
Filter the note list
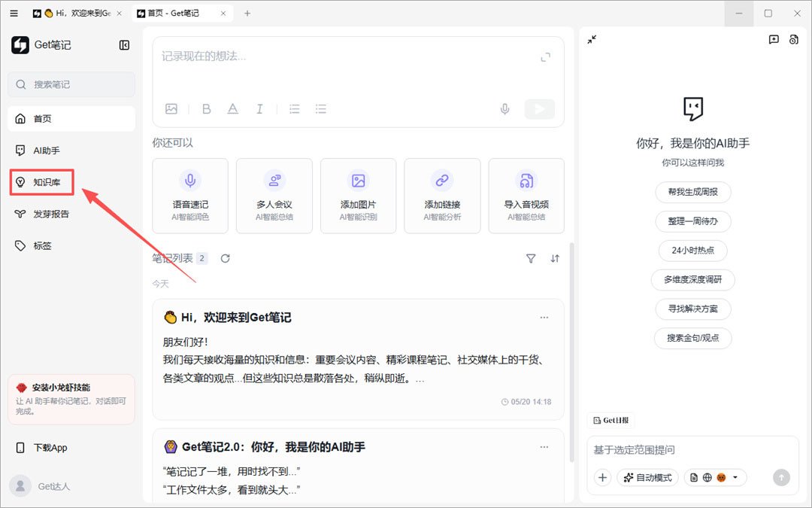531,258
